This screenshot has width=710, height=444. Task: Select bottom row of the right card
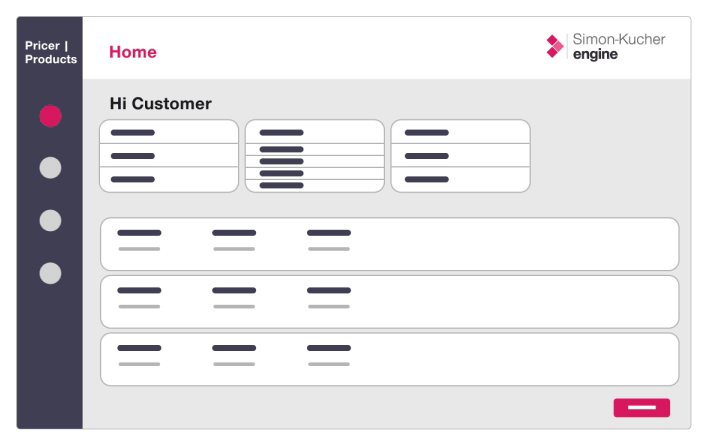pyautogui.click(x=460, y=180)
